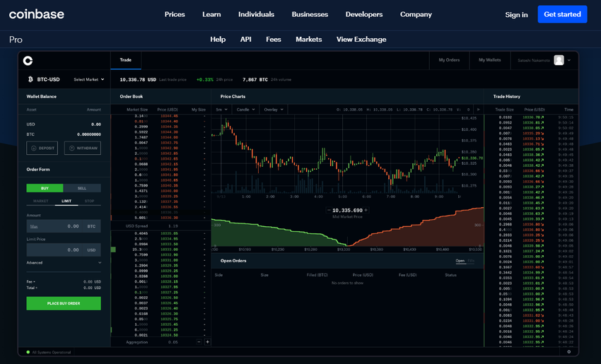Open My Orders tab
Viewport: 601px width, 364px height.
coord(449,60)
